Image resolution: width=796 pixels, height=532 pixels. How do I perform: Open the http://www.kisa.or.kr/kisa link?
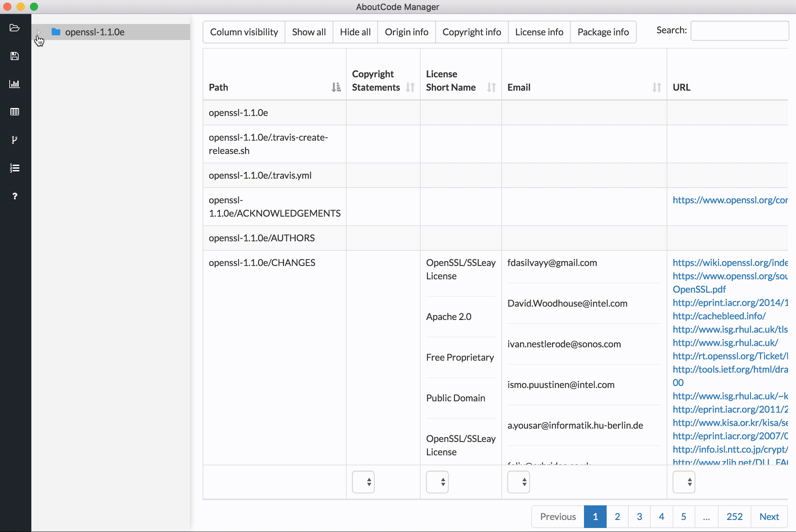730,422
